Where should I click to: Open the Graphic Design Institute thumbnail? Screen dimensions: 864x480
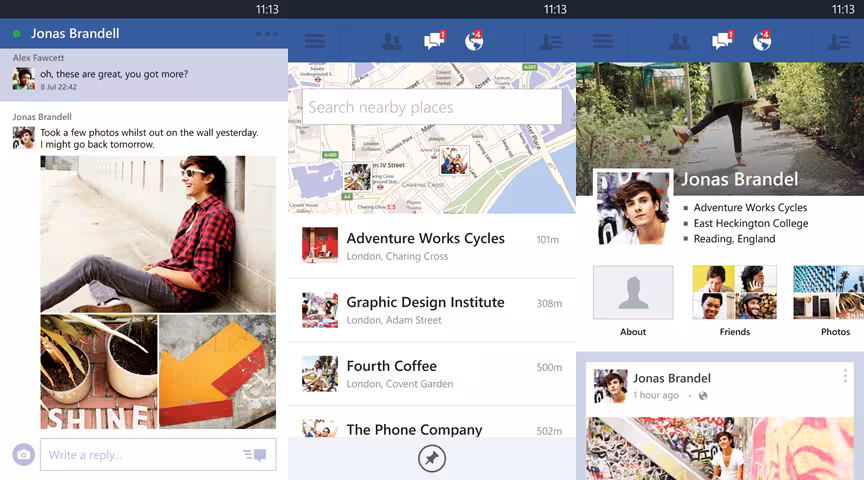click(x=320, y=310)
